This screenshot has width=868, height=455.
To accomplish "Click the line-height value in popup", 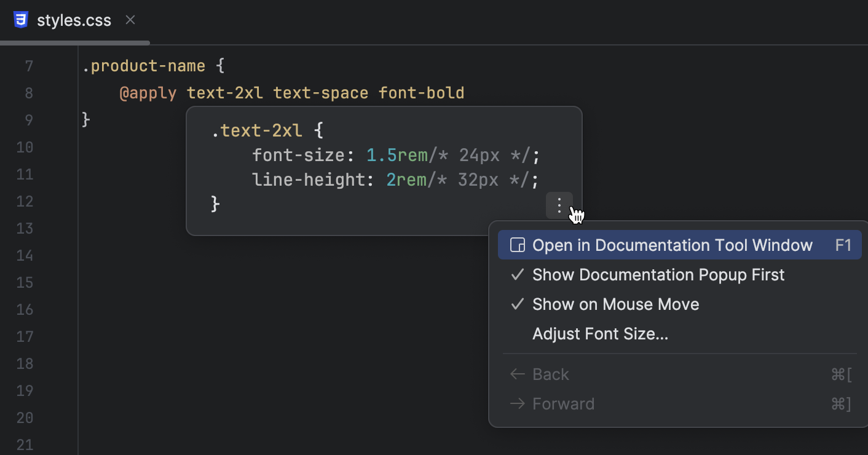I will [x=406, y=180].
